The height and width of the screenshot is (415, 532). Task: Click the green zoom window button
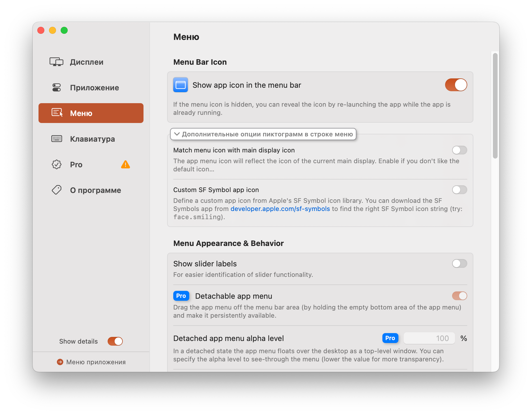coord(64,30)
